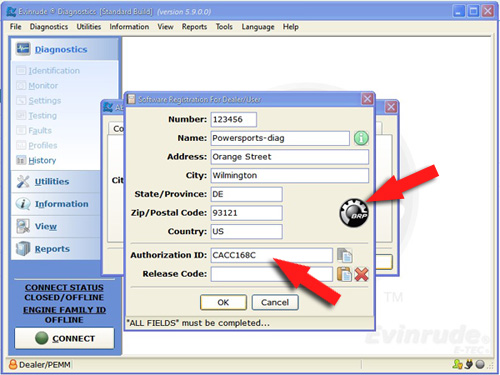Image resolution: width=500 pixels, height=375 pixels.
Task: Open the Tools menu
Action: coord(224,27)
